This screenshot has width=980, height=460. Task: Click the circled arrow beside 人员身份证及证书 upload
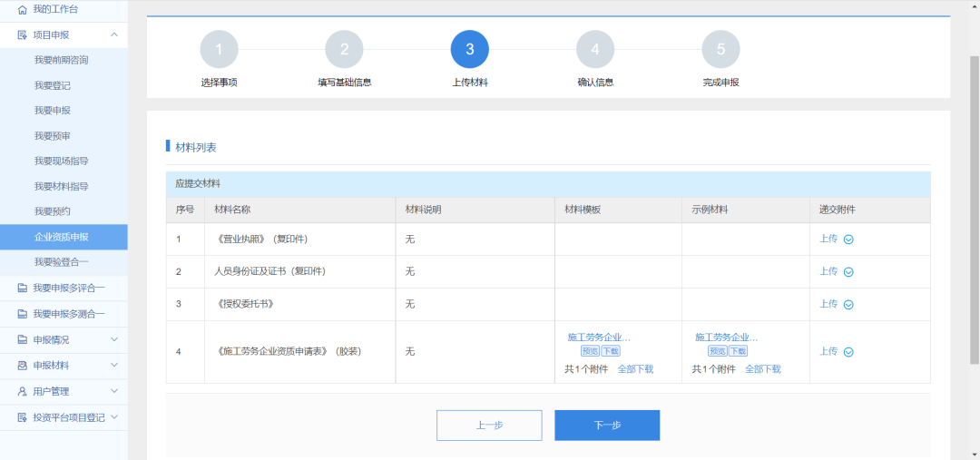[x=848, y=272]
